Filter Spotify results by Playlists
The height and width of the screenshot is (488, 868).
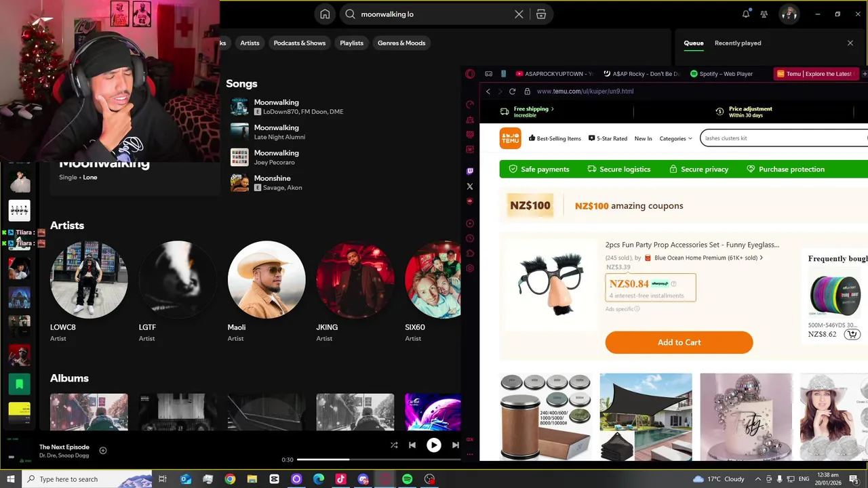[x=351, y=43]
